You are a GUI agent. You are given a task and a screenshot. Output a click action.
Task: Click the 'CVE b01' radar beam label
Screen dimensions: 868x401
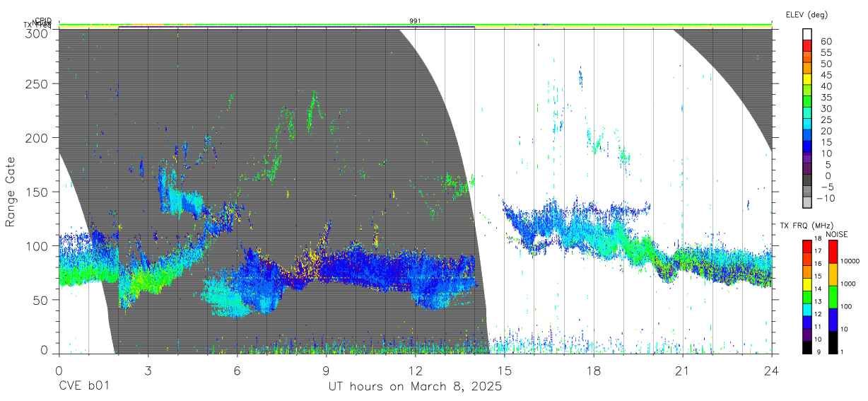[84, 387]
